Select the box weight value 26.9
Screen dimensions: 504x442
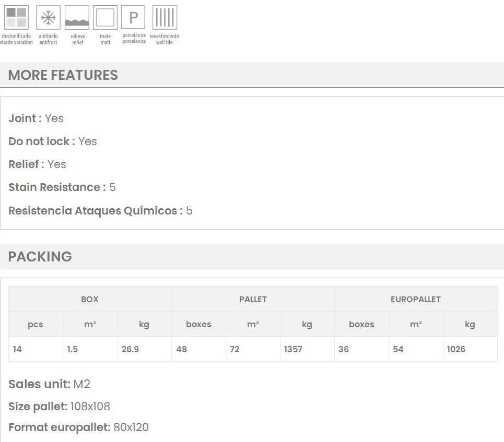(130, 349)
